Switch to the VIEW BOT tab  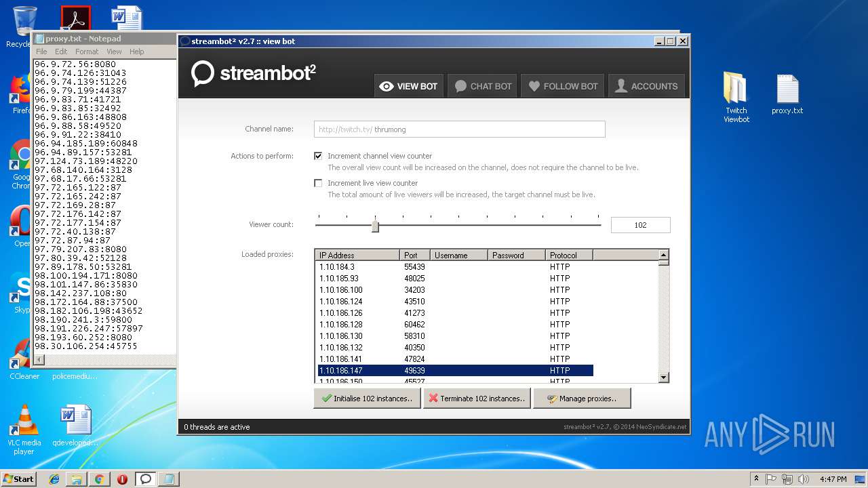409,86
